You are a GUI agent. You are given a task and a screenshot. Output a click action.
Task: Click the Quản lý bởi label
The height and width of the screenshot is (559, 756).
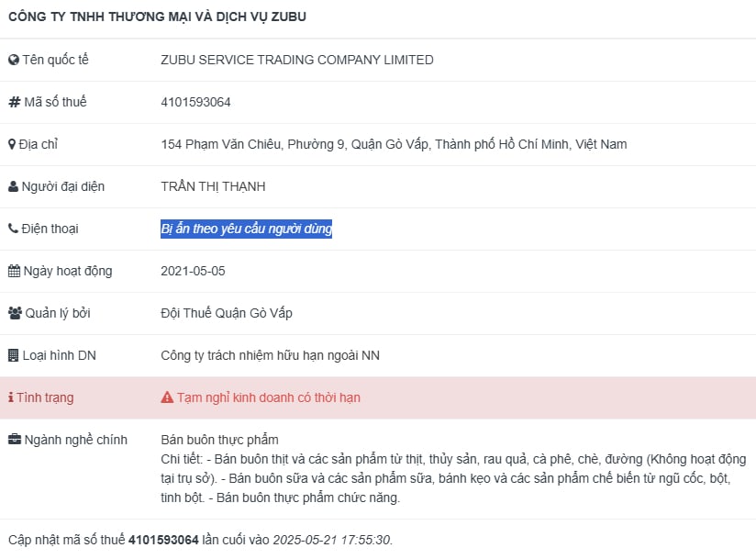click(x=58, y=314)
